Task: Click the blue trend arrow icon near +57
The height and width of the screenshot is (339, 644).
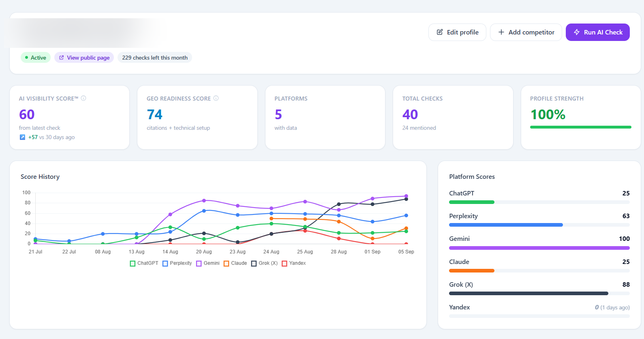Action: pos(22,137)
